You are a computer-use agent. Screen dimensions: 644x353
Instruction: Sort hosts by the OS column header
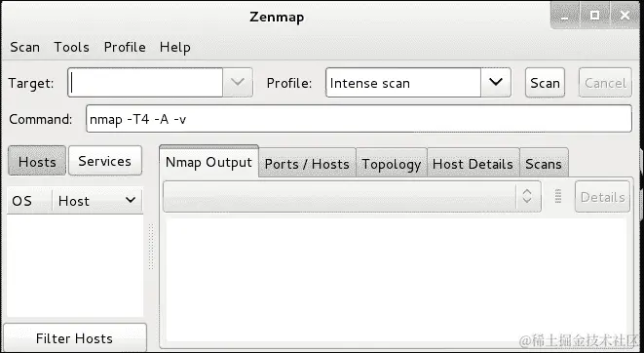tap(29, 201)
